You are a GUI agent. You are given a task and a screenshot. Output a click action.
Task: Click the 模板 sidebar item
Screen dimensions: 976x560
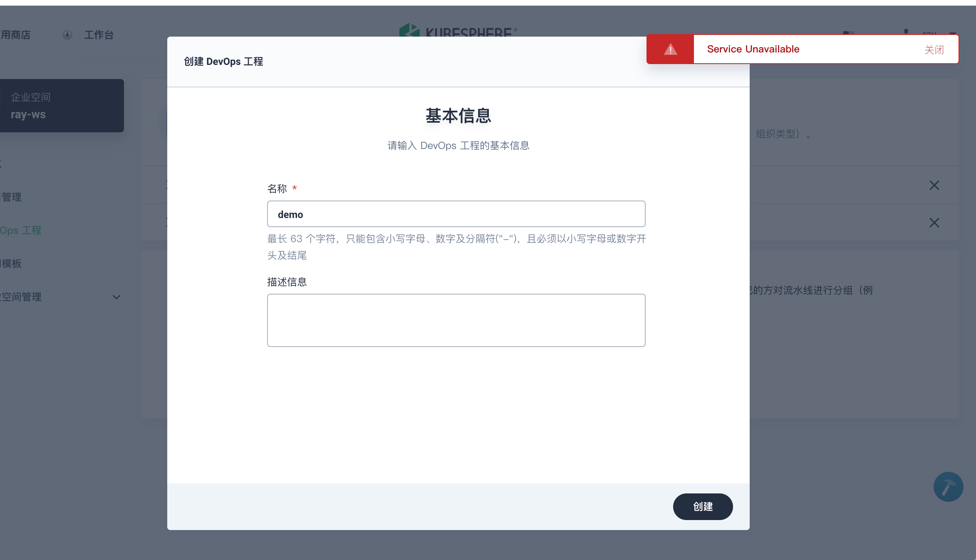coord(11,264)
